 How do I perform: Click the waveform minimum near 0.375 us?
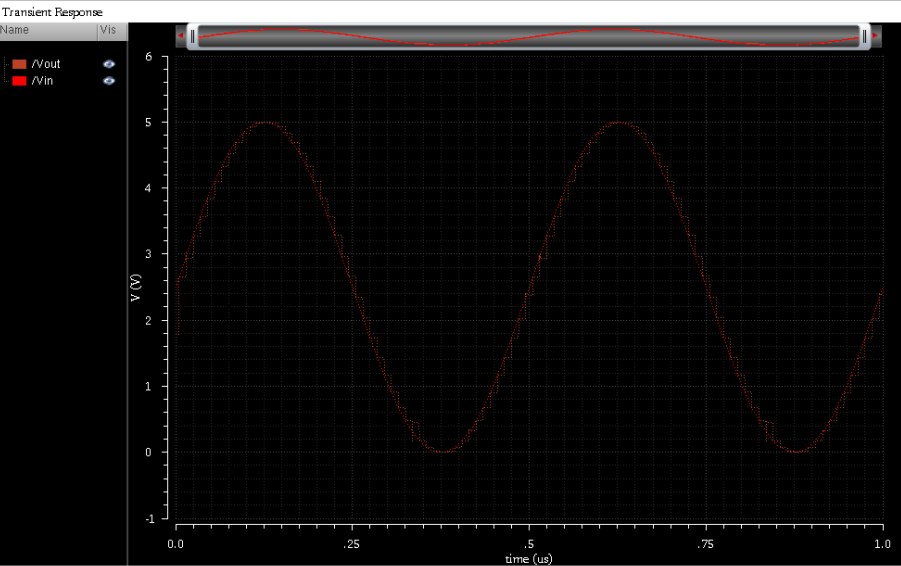click(x=441, y=451)
